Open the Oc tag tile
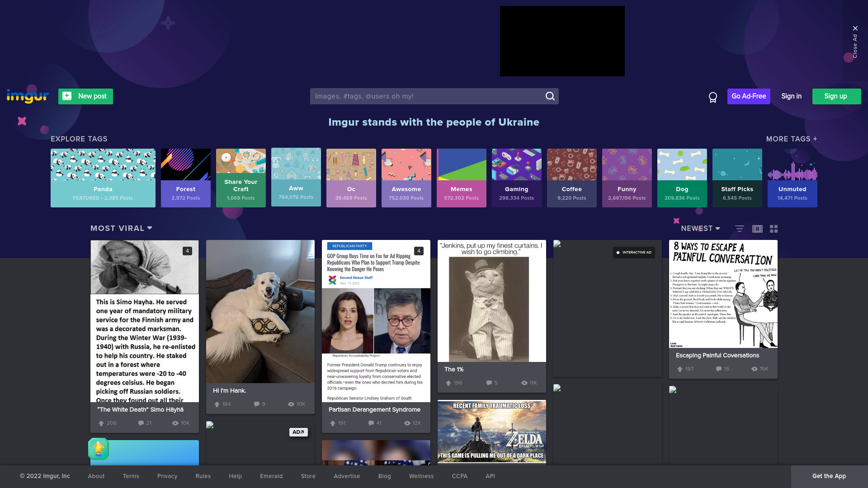The width and height of the screenshot is (868, 488). [351, 178]
